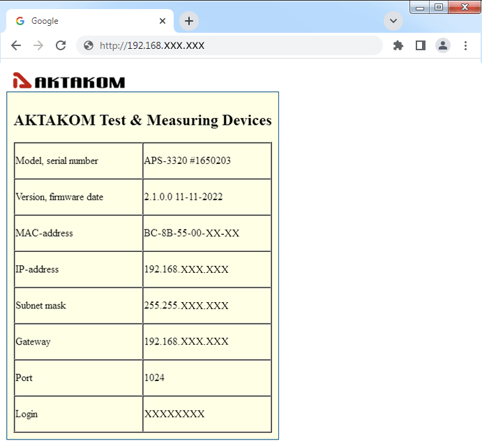
Task: Click the forward navigation arrow
Action: pos(38,45)
